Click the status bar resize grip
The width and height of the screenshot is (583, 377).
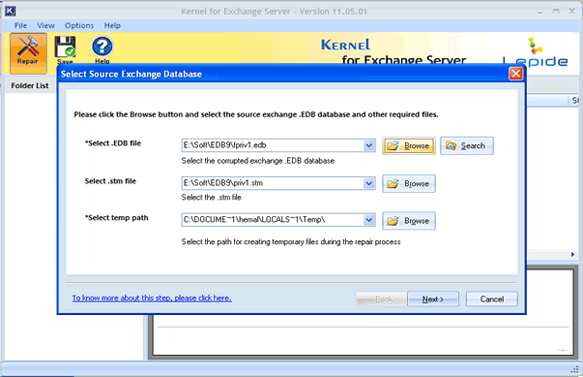point(574,369)
